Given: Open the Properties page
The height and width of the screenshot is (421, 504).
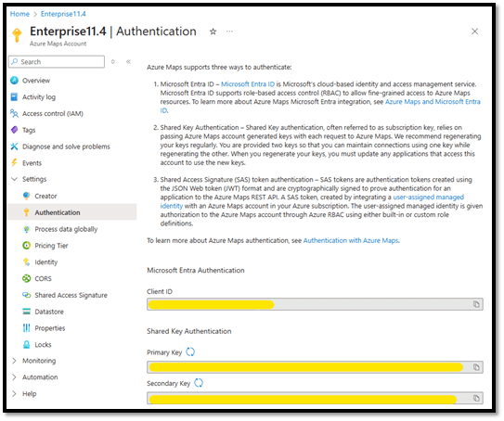Looking at the screenshot, I should (x=50, y=328).
